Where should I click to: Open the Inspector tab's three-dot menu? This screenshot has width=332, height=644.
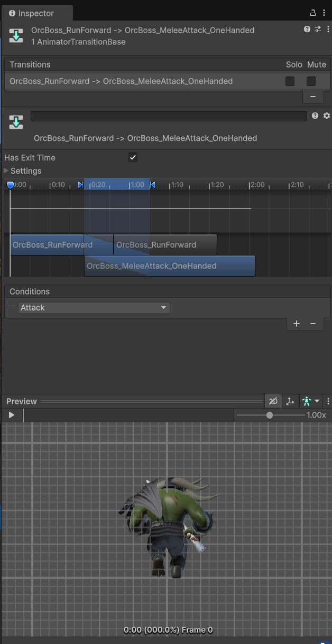[x=324, y=13]
